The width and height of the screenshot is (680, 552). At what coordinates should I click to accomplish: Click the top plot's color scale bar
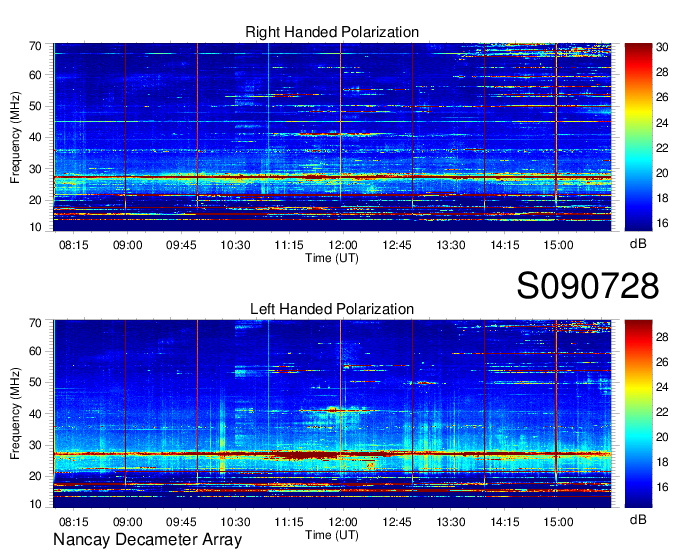(x=638, y=137)
